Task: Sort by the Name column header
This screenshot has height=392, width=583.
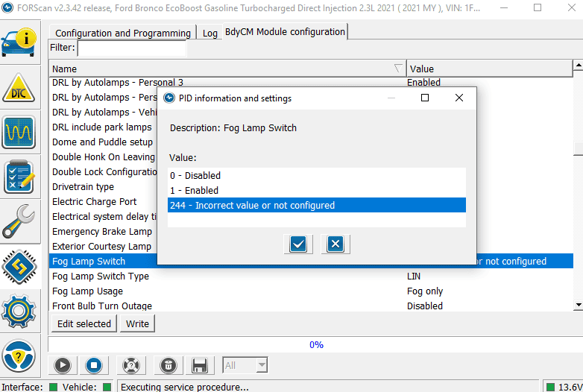Action: pyautogui.click(x=227, y=69)
